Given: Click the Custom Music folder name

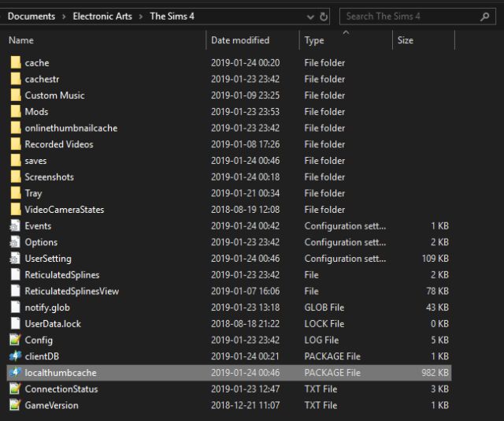Looking at the screenshot, I should 54,95.
